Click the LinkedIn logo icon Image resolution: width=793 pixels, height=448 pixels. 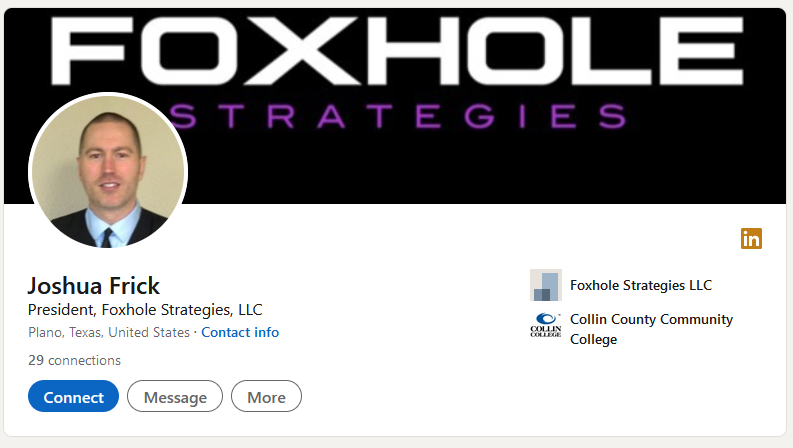[751, 239]
